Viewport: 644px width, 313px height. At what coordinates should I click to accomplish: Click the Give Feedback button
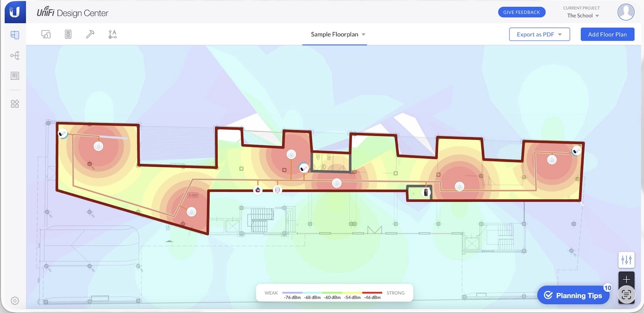click(x=522, y=12)
